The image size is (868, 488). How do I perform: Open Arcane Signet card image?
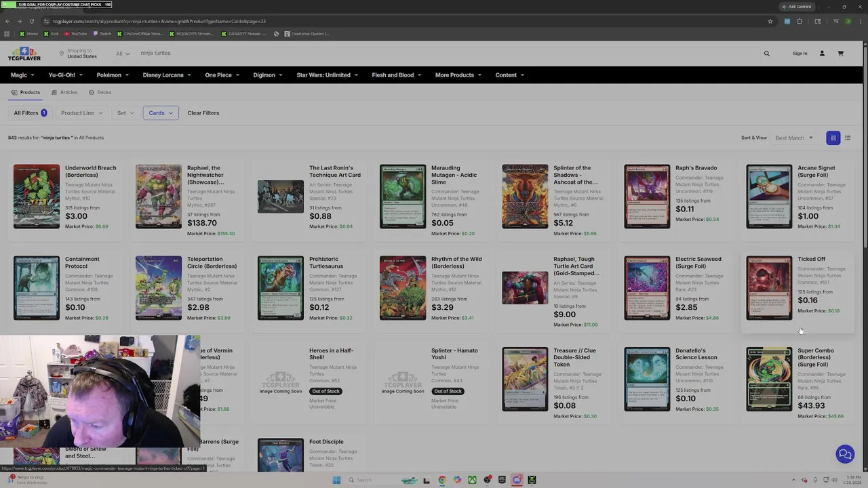(769, 197)
